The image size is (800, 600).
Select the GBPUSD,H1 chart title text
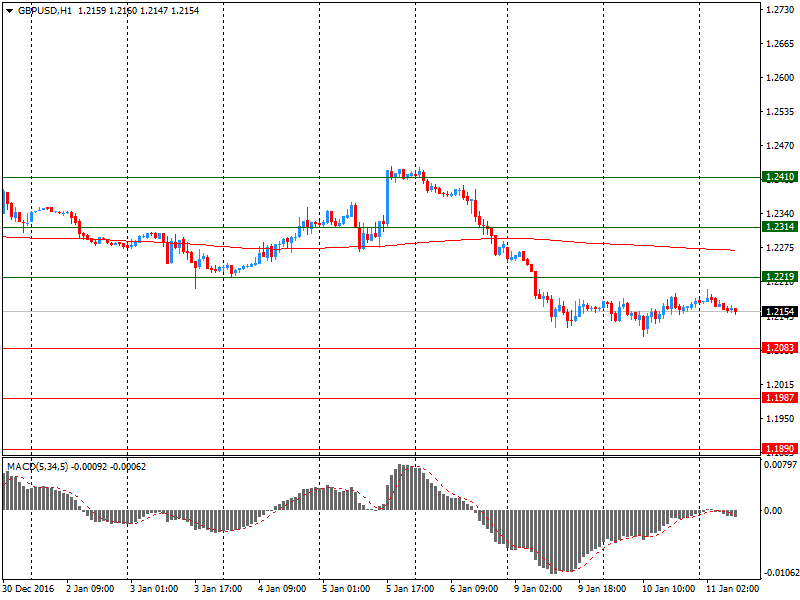(45, 11)
